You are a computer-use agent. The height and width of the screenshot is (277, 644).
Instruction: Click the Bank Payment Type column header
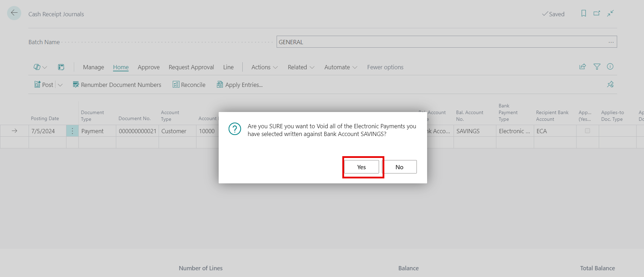508,112
